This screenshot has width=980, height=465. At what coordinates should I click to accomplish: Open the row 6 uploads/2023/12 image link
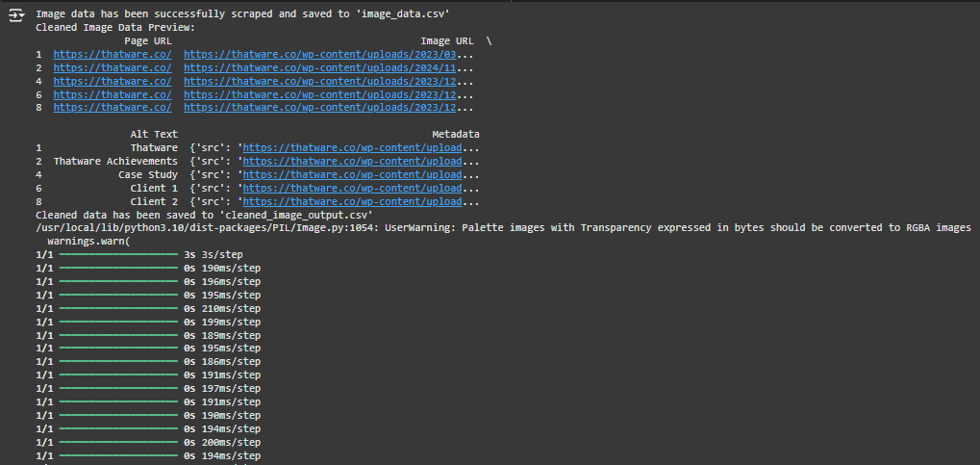[x=320, y=95]
